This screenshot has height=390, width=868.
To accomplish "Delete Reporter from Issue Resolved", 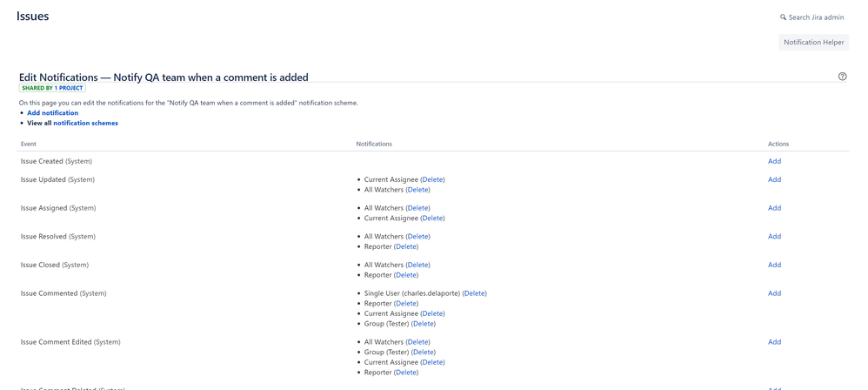I will pyautogui.click(x=406, y=246).
